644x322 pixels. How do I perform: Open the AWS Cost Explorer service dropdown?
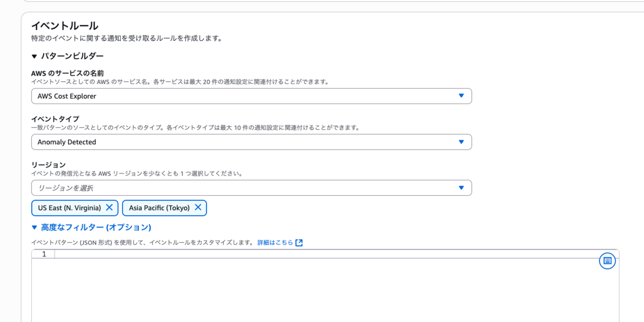tap(251, 96)
